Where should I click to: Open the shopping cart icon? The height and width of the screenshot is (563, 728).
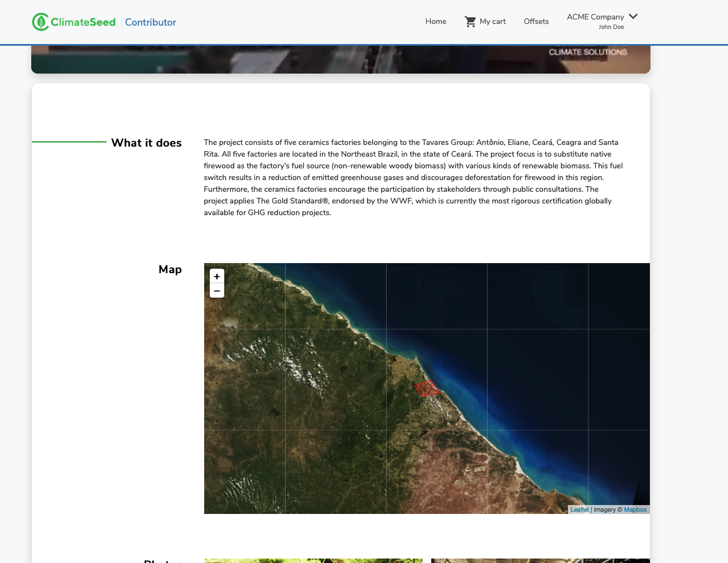(x=470, y=22)
